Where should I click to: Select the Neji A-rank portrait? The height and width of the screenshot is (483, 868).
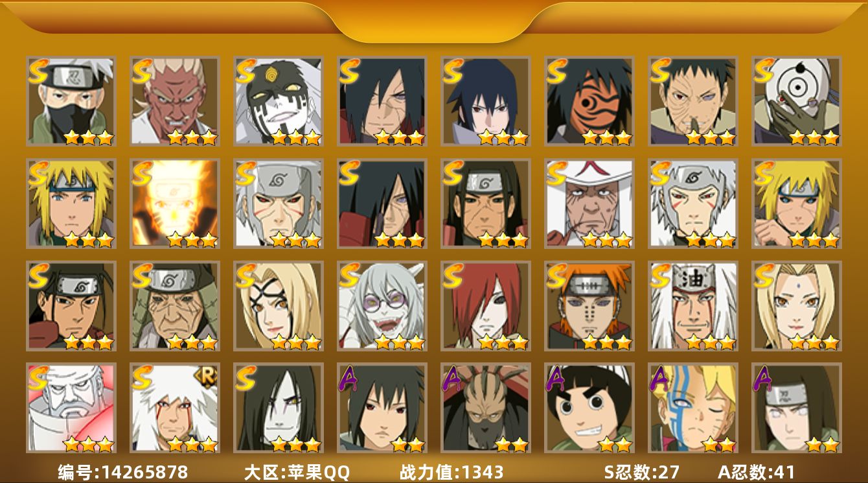(x=796, y=408)
